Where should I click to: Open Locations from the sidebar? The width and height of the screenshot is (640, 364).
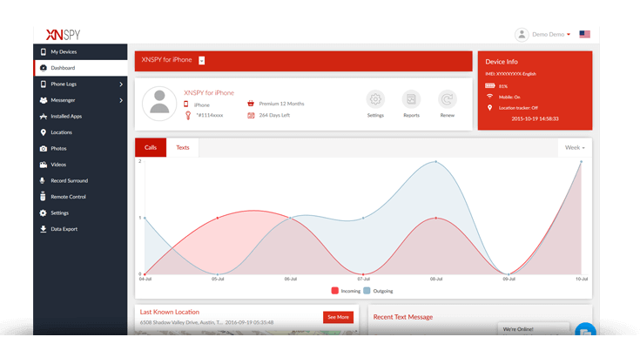pyautogui.click(x=80, y=132)
